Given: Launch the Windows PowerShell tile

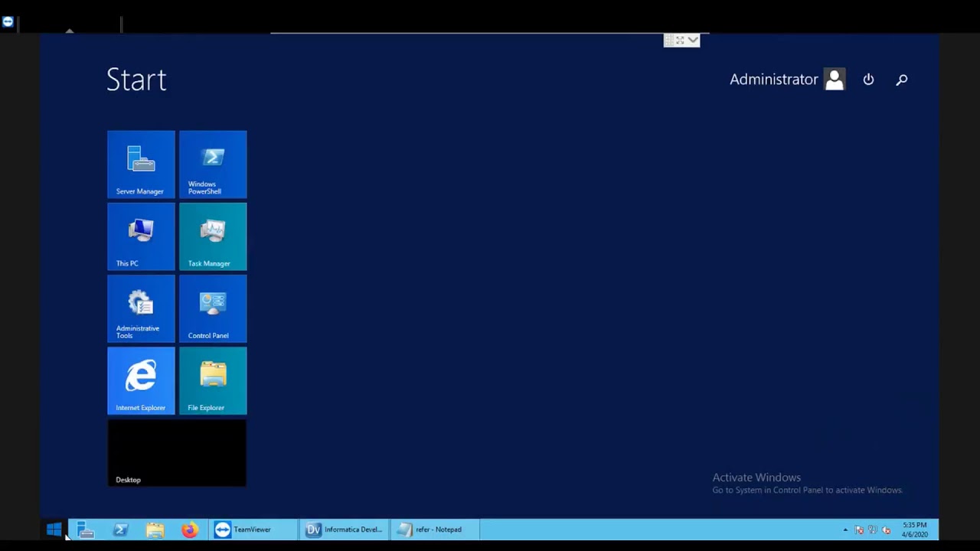Looking at the screenshot, I should [213, 165].
